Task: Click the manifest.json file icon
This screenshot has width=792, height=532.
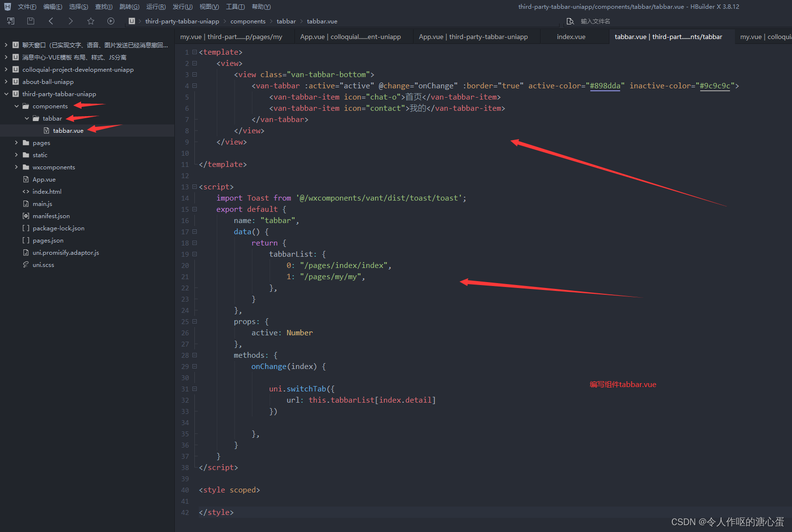Action: pyautogui.click(x=26, y=216)
